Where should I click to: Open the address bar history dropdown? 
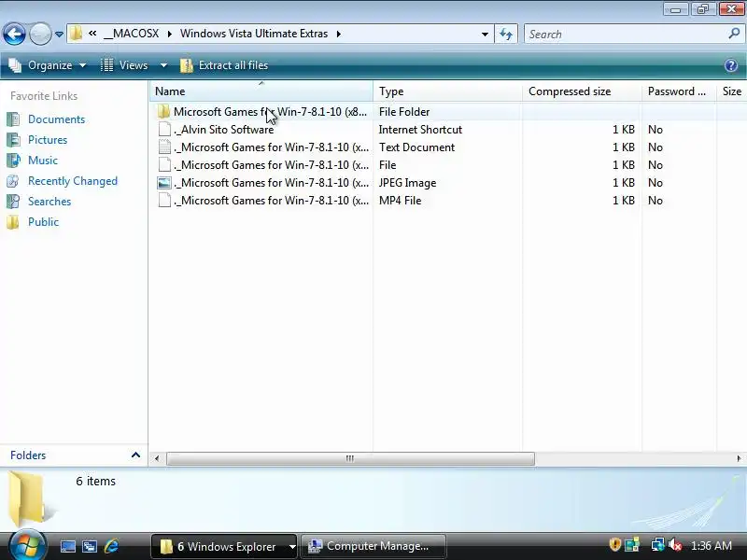click(x=485, y=35)
